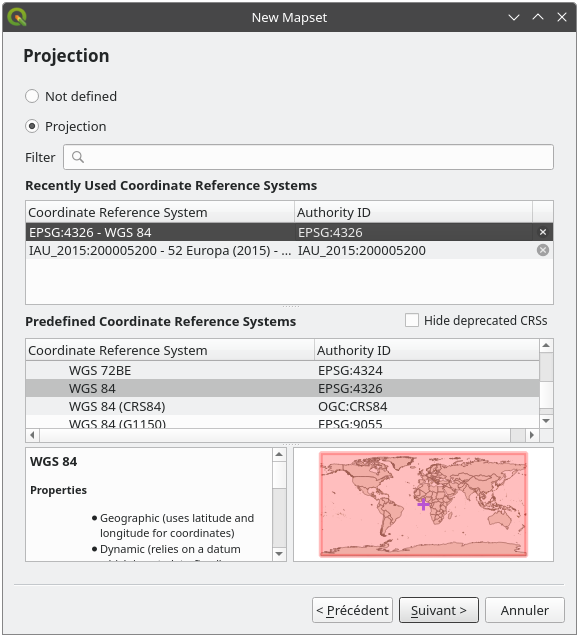This screenshot has height=642, width=579.
Task: Click the QGIS logo in title bar
Action: [x=17, y=18]
